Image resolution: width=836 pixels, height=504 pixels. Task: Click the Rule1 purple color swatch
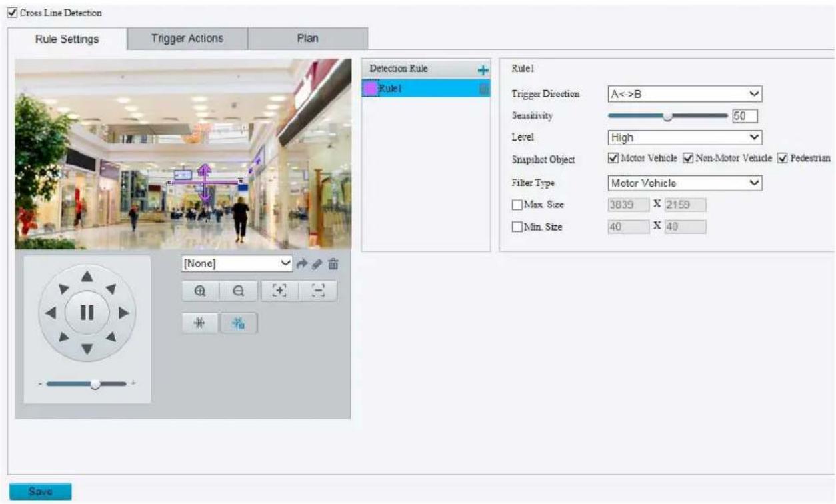[x=370, y=88]
